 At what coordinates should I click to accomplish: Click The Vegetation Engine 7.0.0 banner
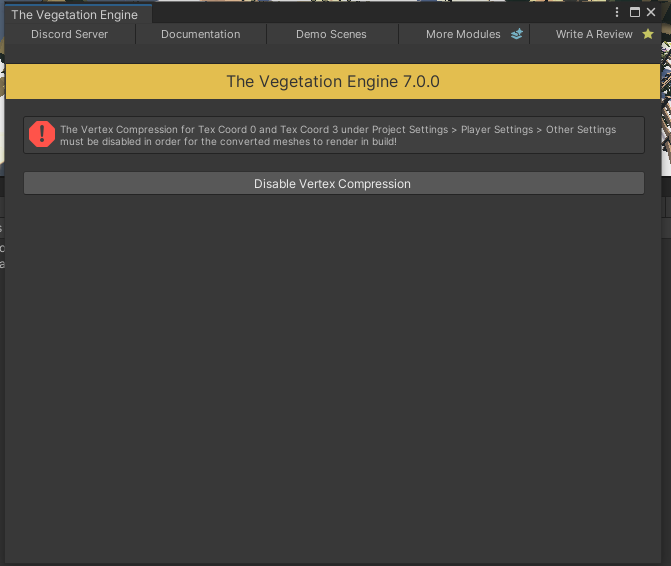point(333,81)
